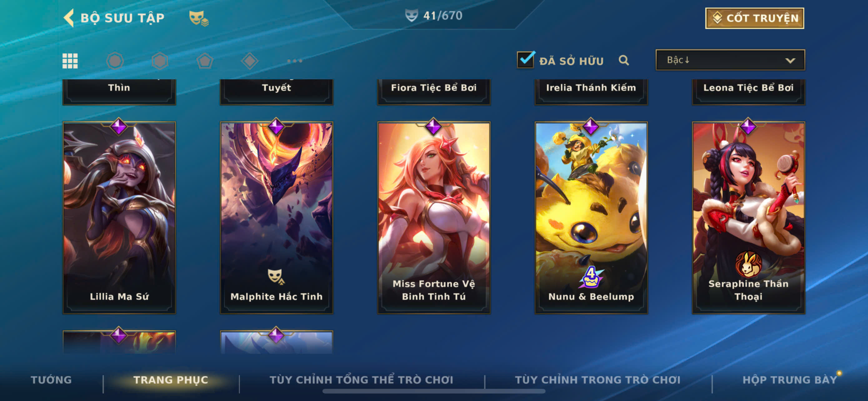This screenshot has width=868, height=401.
Task: Uncheck the Đã Sở Hữu owned checkbox
Action: click(x=525, y=60)
